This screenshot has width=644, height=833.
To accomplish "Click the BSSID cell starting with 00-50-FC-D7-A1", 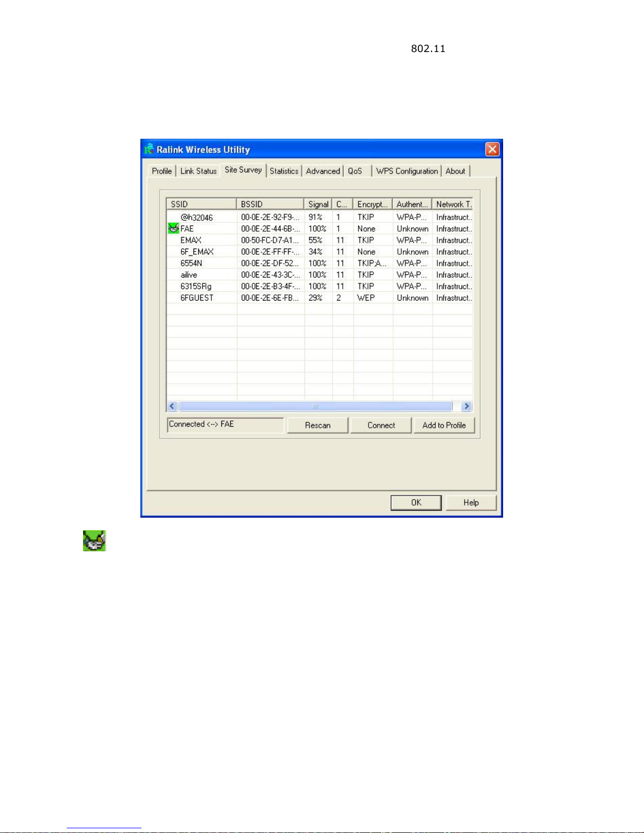I will [270, 240].
